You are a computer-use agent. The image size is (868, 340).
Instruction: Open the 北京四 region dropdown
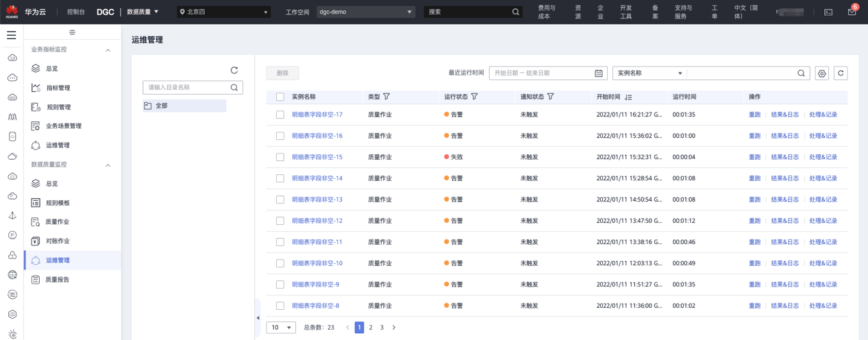[223, 12]
